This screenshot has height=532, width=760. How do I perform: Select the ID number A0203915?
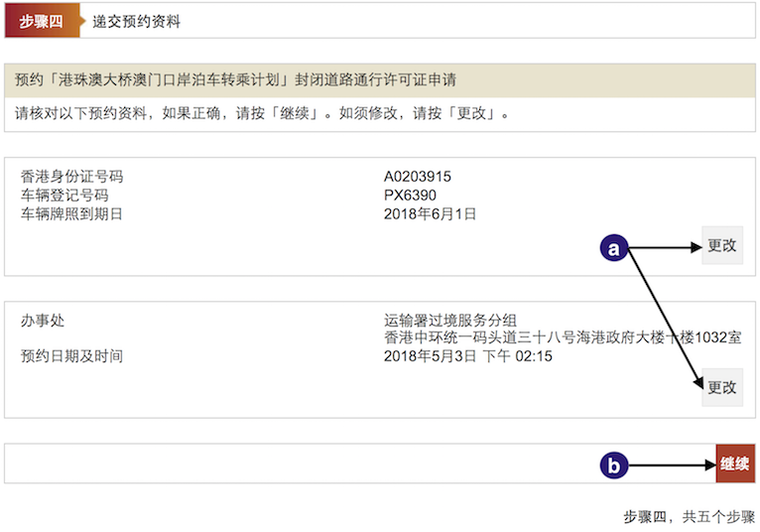tap(417, 177)
